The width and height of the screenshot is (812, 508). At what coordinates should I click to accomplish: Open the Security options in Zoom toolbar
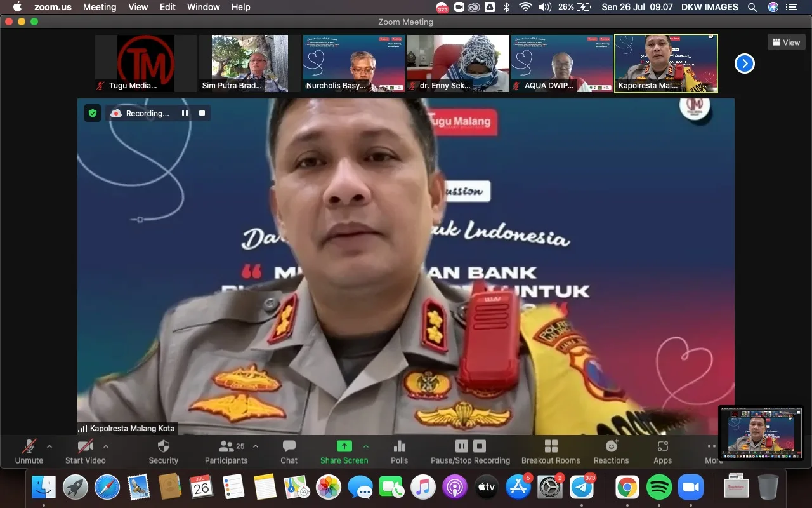164,451
